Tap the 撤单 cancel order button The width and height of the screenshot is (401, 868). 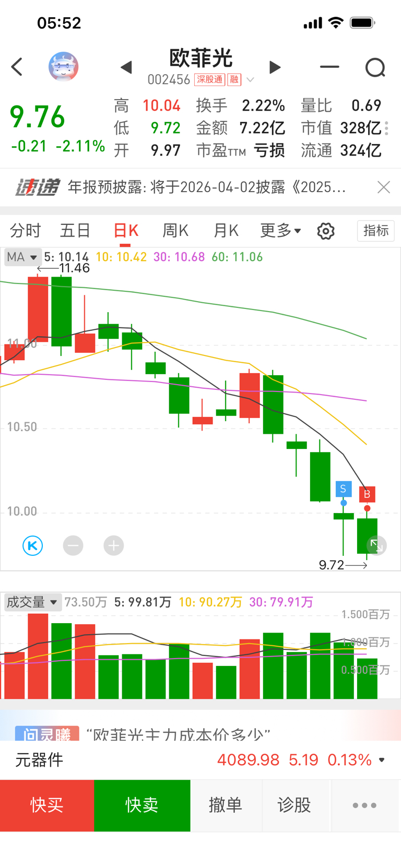click(x=226, y=805)
